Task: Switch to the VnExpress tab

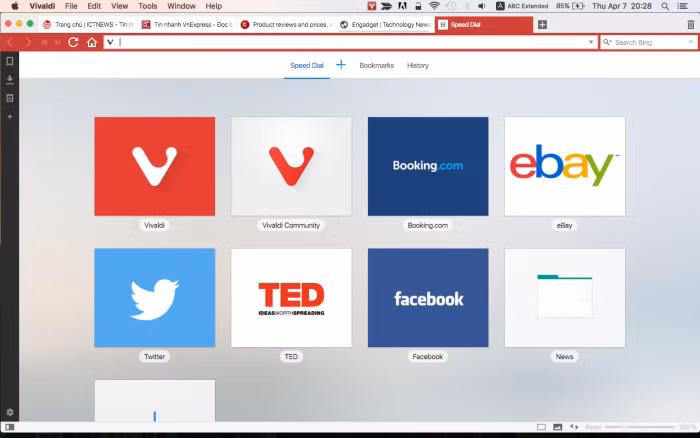Action: 187,25
